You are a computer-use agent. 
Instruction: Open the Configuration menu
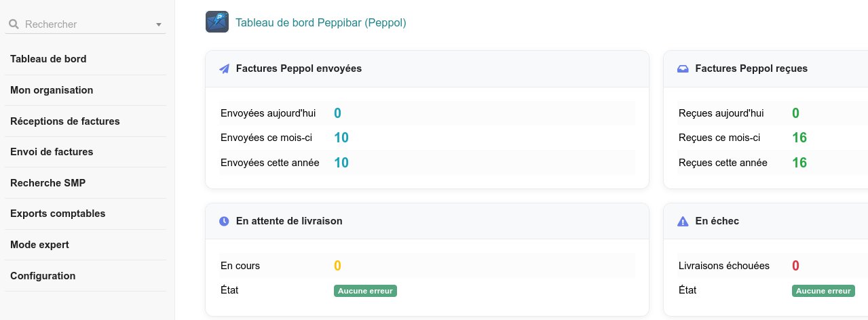(43, 276)
